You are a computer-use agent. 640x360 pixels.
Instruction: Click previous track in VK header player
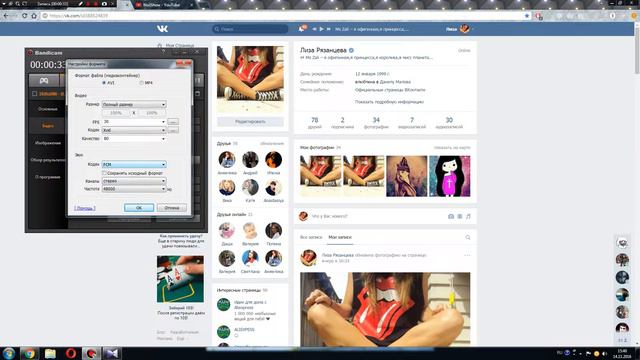tap(314, 29)
